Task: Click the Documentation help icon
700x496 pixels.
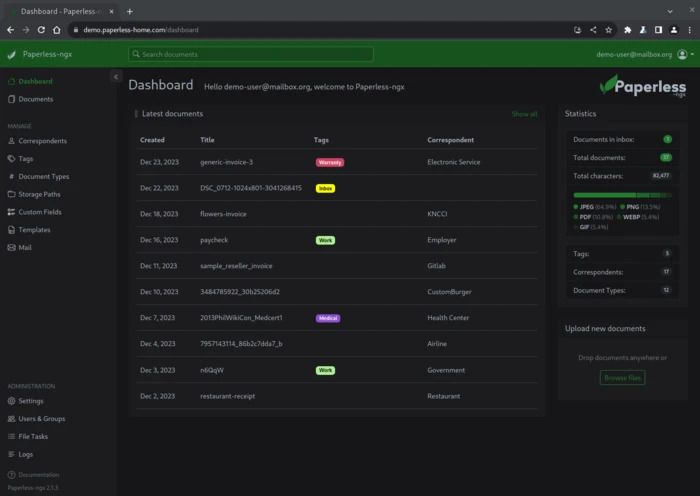Action: tap(12, 475)
